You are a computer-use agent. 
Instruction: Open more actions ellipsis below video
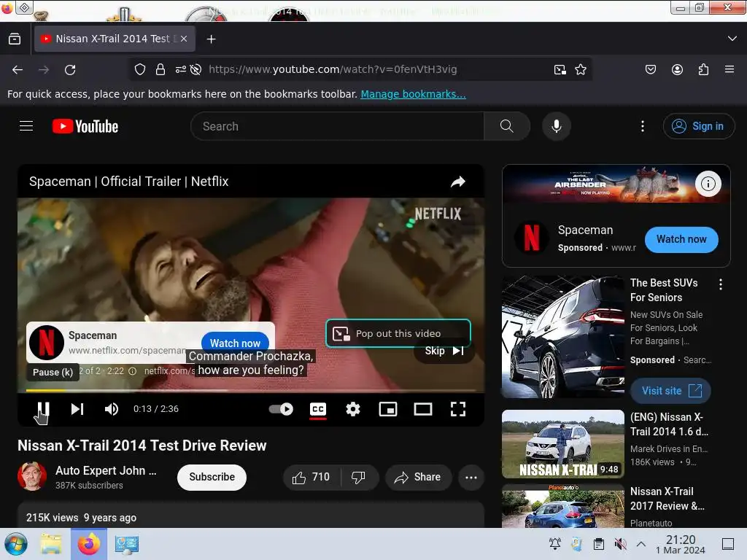coord(471,477)
